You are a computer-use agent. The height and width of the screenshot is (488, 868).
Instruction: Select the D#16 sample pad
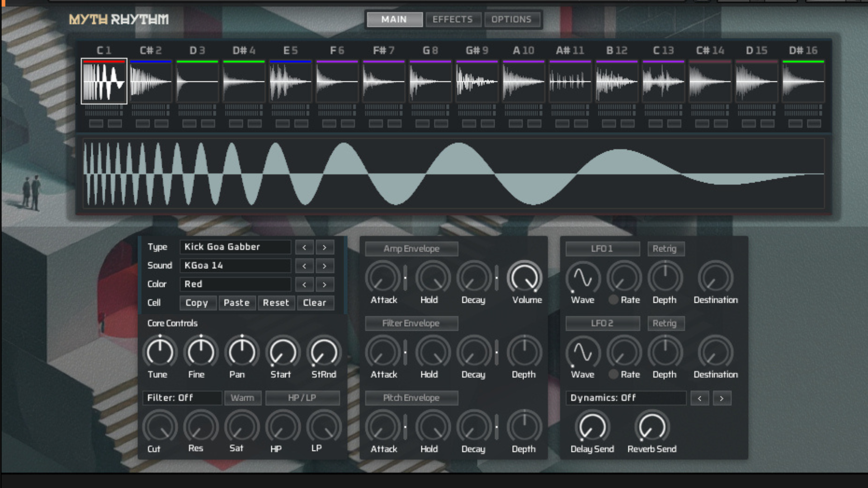[803, 81]
